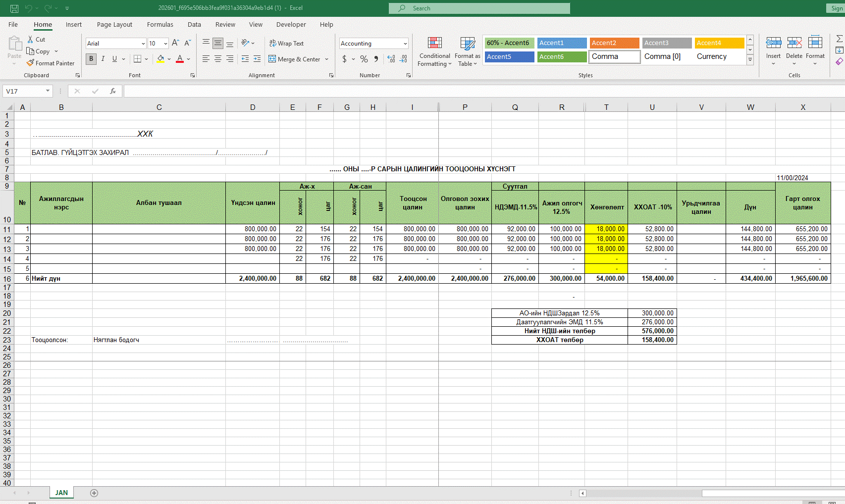The height and width of the screenshot is (504, 845).
Task: Click the Percent Style icon
Action: tap(364, 59)
